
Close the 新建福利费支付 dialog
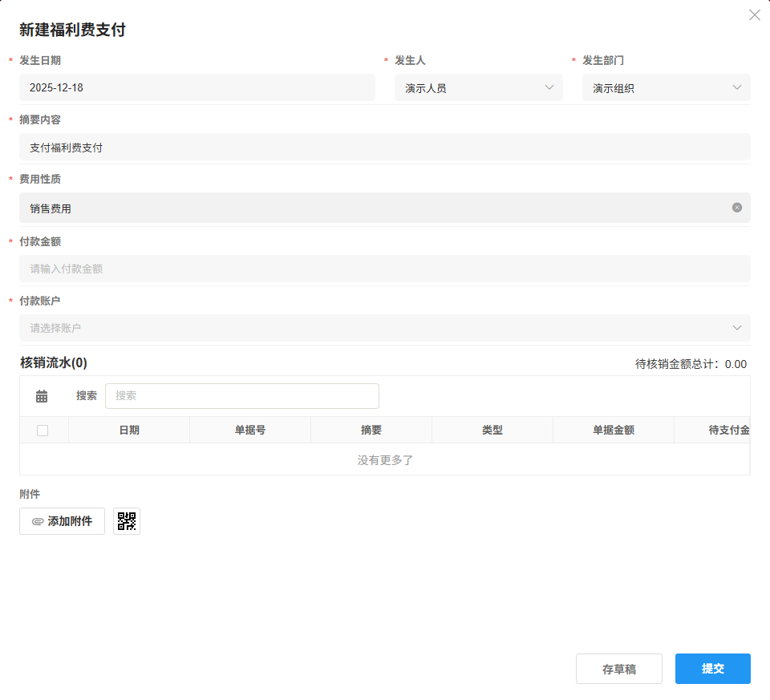pos(754,14)
